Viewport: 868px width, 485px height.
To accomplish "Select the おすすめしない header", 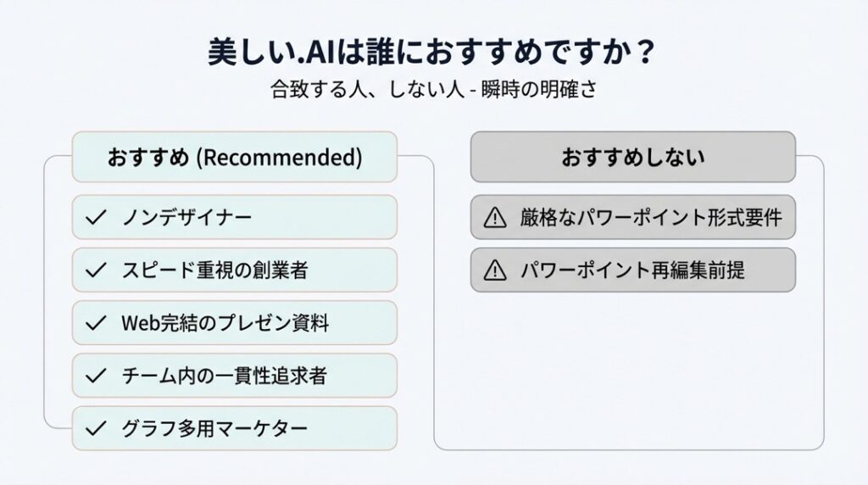I will (x=633, y=157).
